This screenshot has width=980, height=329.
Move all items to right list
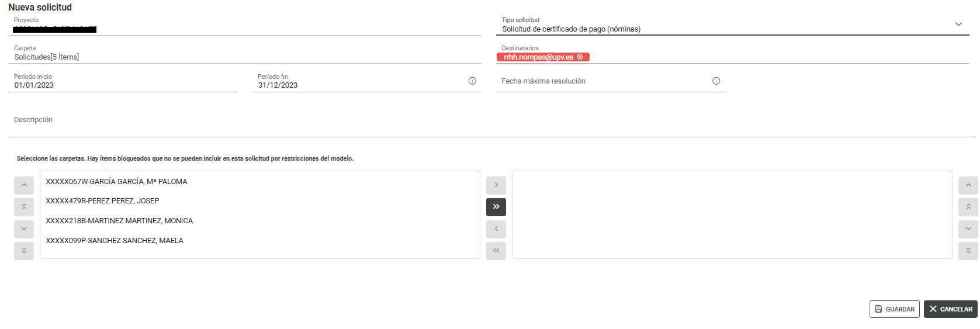(x=496, y=207)
